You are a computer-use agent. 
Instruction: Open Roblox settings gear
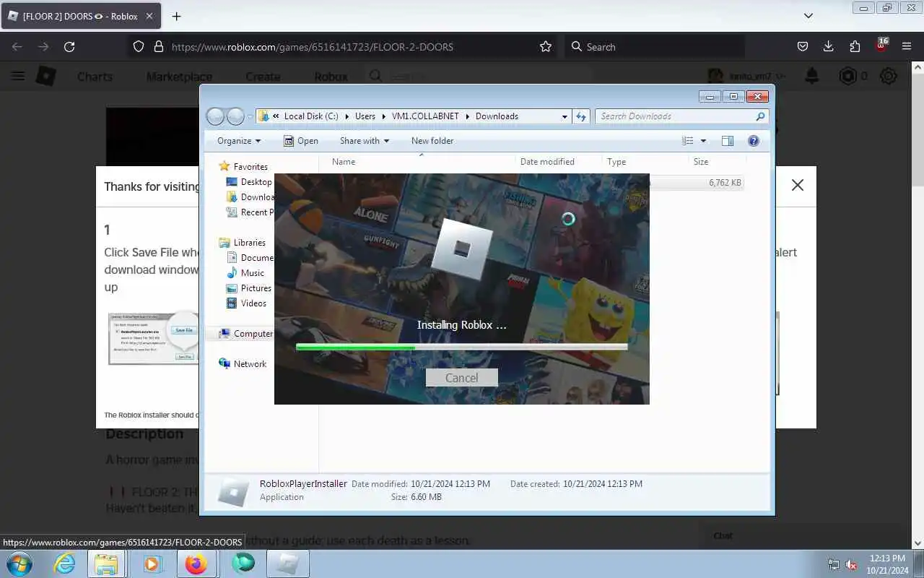[x=889, y=76]
